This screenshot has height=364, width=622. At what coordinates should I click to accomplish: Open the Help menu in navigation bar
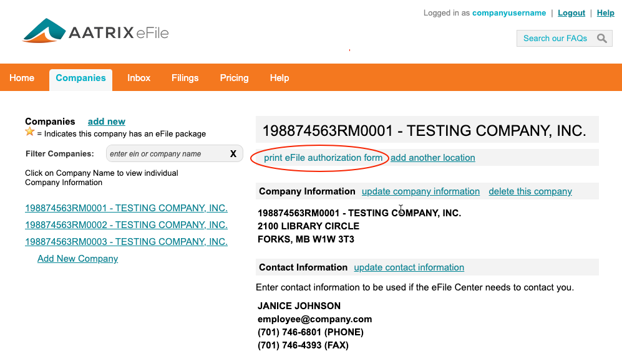[x=279, y=77]
